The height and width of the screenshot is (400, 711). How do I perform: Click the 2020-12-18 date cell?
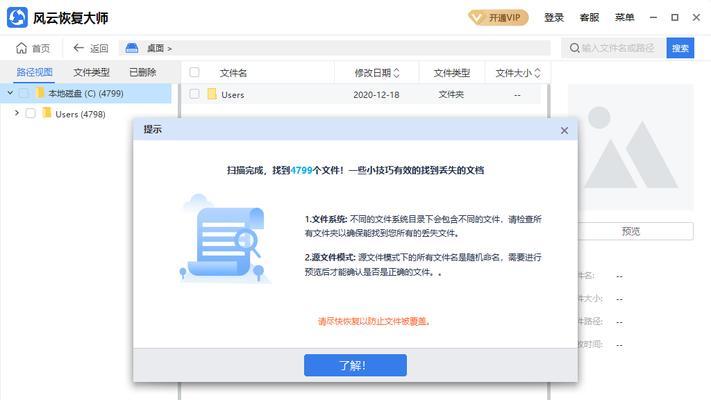pos(376,95)
